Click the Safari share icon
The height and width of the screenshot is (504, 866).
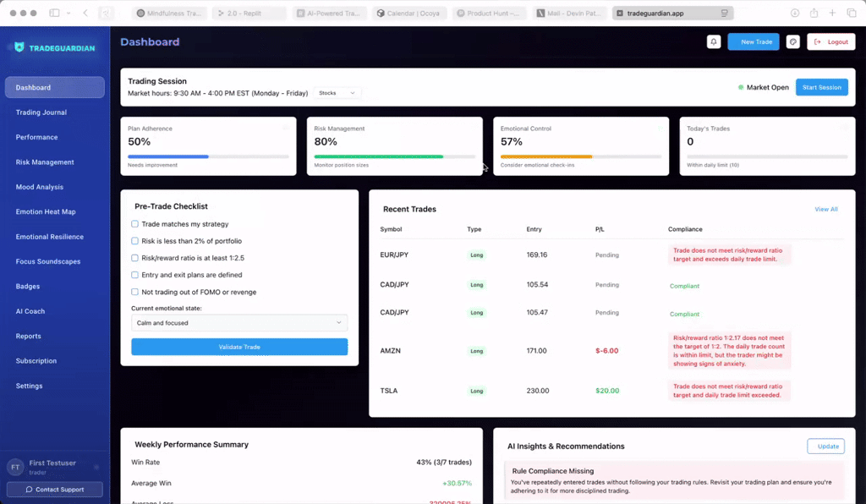coord(814,14)
